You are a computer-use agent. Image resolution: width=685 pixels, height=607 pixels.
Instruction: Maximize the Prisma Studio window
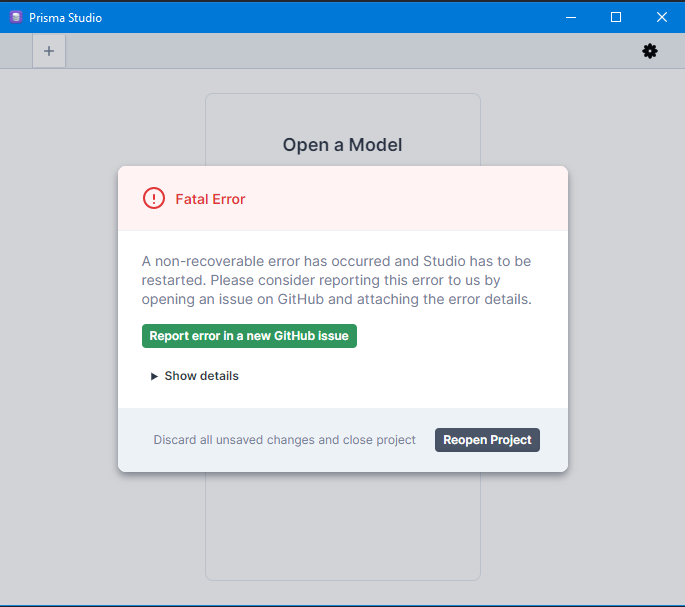click(616, 17)
